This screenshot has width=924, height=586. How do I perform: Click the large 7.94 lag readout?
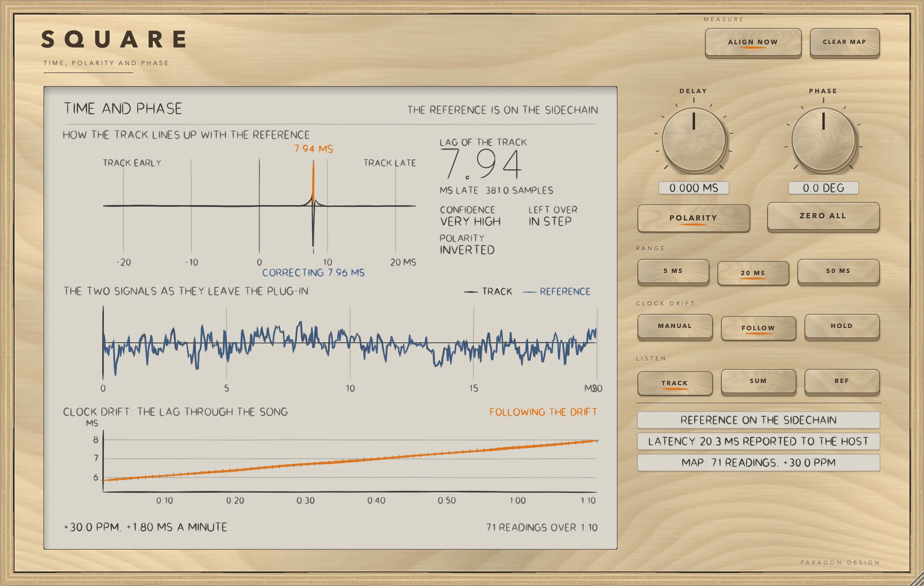coord(481,164)
